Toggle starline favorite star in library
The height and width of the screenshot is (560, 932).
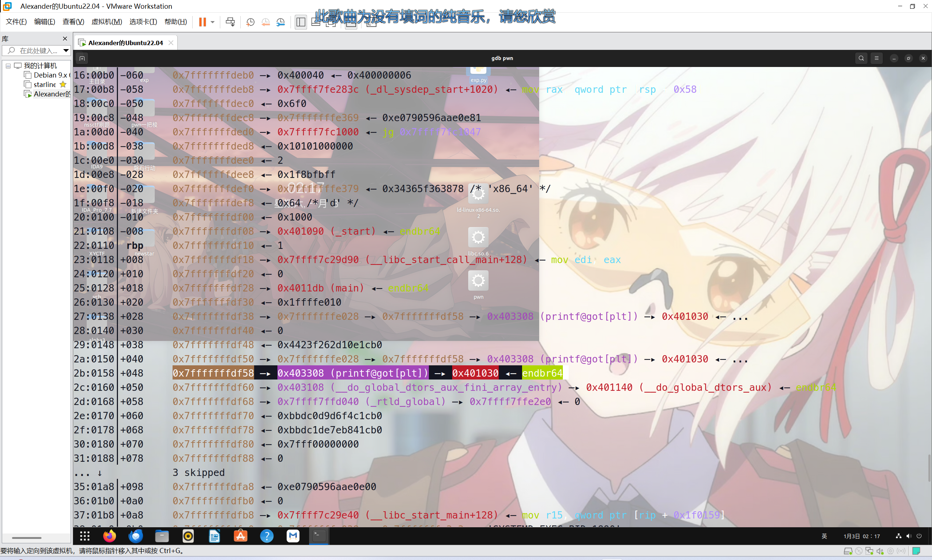tap(63, 84)
